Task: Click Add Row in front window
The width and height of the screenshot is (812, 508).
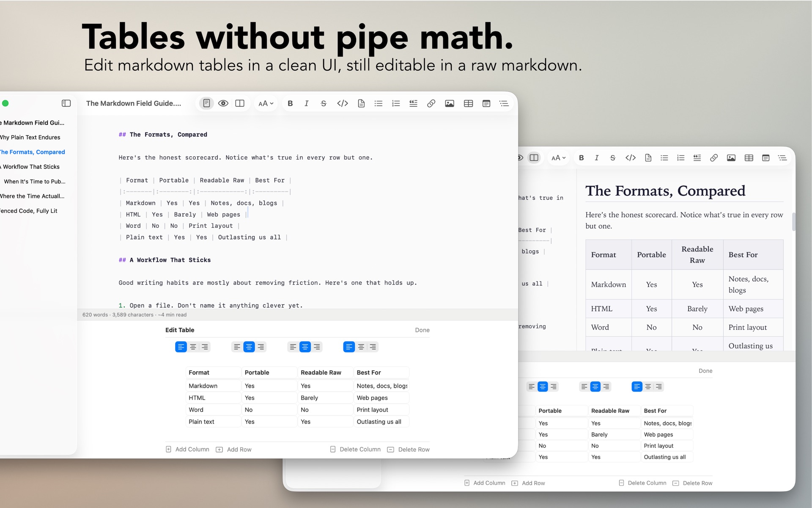Action: point(233,450)
